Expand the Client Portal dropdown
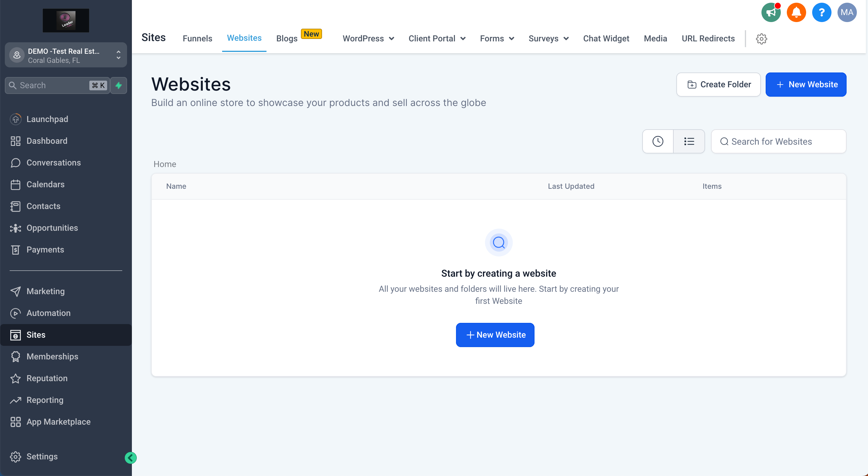This screenshot has width=868, height=476. (437, 39)
